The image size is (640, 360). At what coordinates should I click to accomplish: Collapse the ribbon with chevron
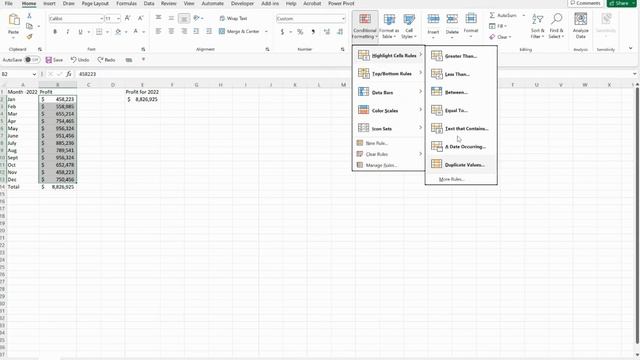[x=631, y=48]
